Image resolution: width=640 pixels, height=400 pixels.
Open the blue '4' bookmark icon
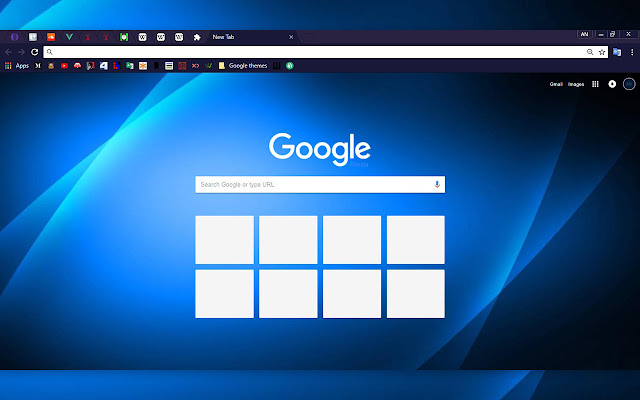pos(104,65)
